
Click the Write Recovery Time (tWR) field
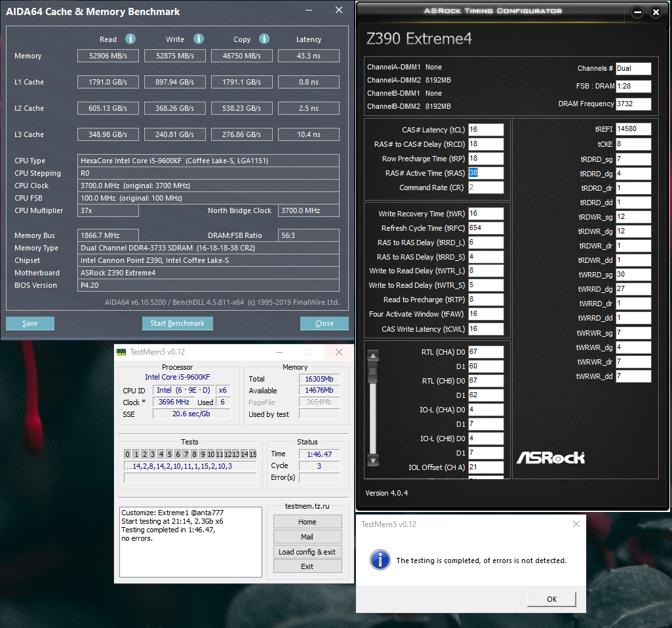click(486, 213)
